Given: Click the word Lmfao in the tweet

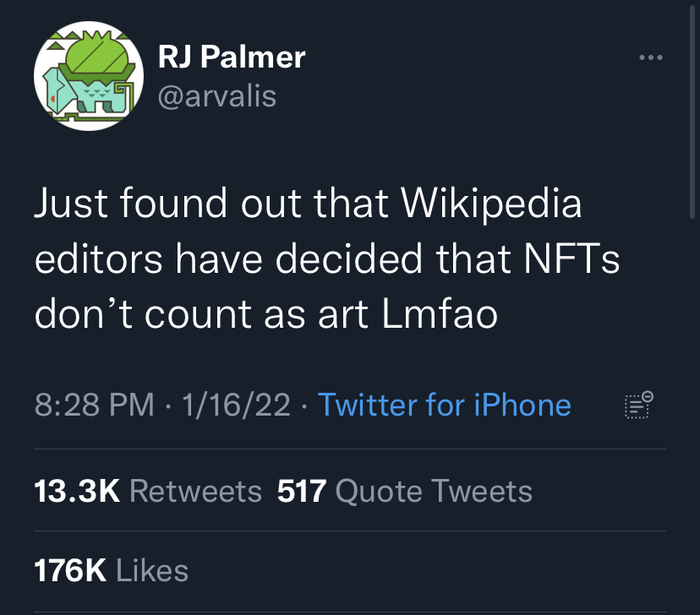Looking at the screenshot, I should coord(440,314).
